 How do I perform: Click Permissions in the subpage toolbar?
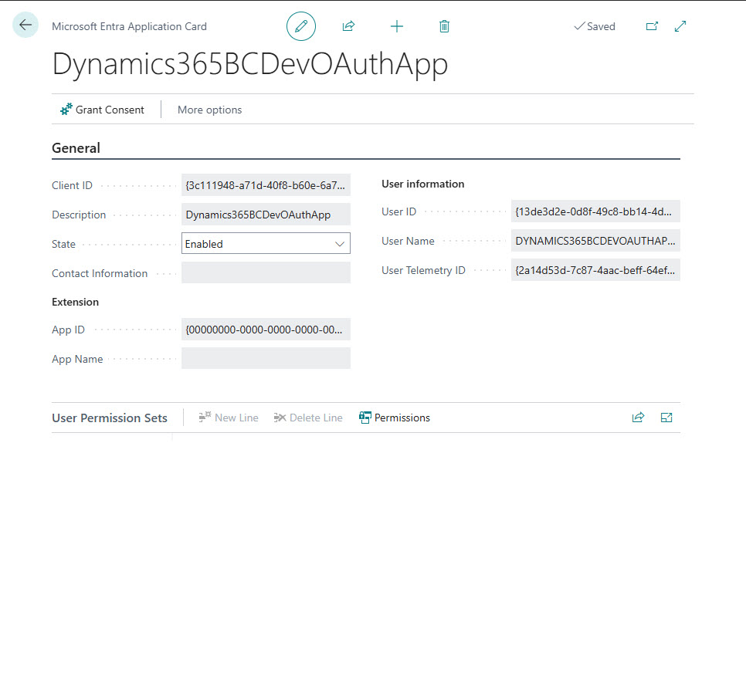pyautogui.click(x=395, y=418)
